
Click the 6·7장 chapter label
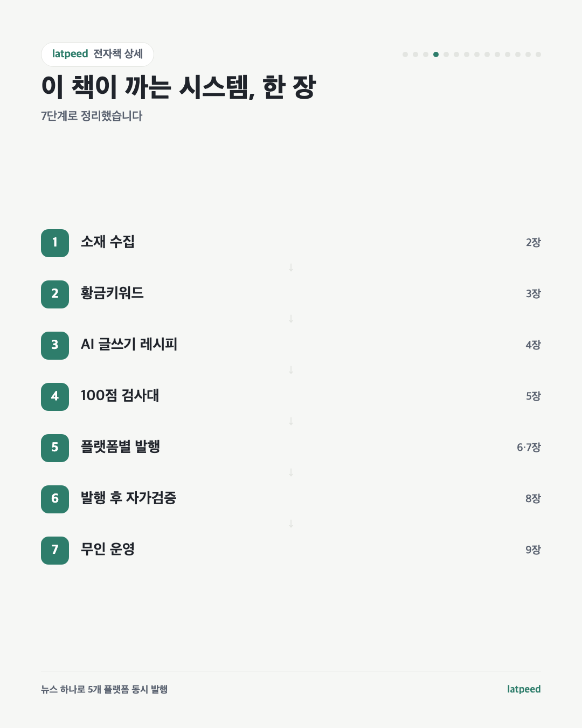(x=529, y=448)
